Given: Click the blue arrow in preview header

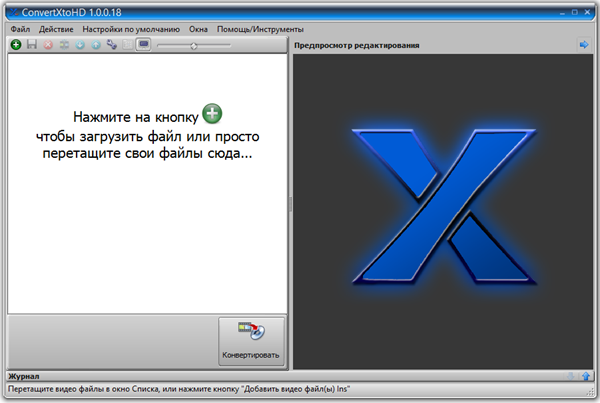Looking at the screenshot, I should click(x=584, y=45).
